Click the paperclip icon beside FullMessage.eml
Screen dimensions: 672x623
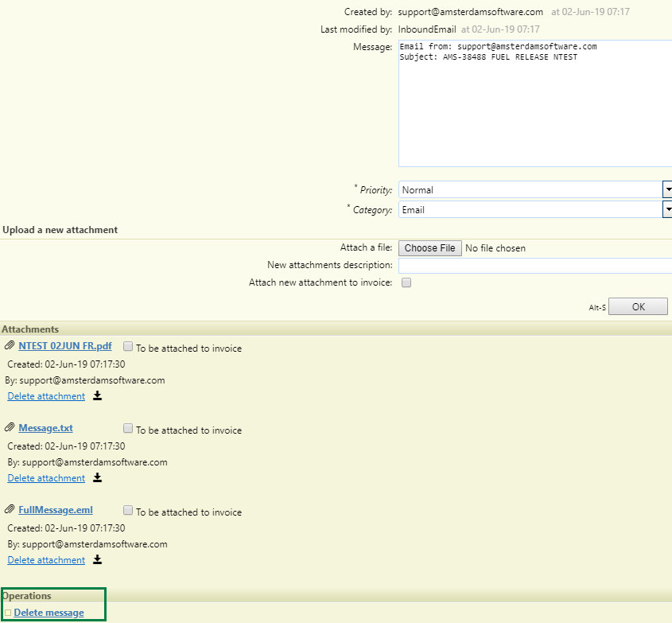pos(9,508)
